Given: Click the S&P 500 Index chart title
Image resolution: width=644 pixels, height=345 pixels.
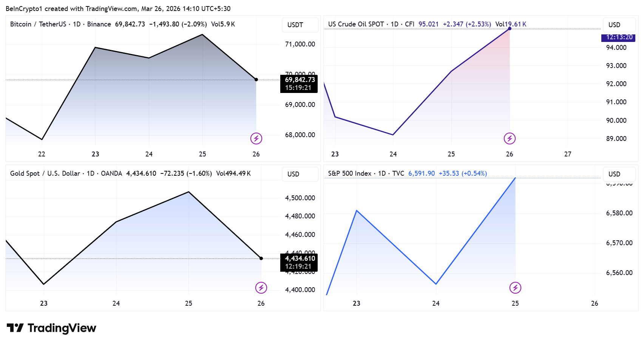Looking at the screenshot, I should 349,173.
